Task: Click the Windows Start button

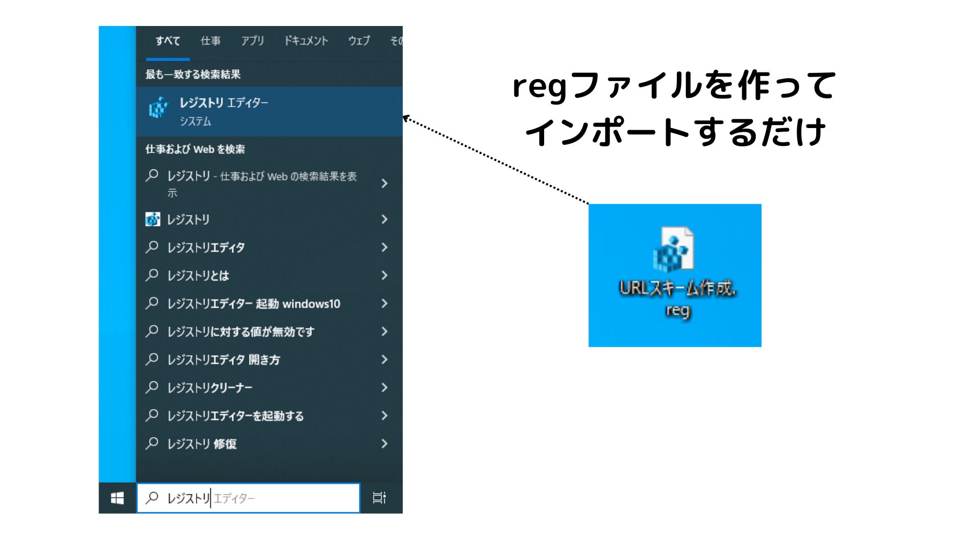Action: pos(117,498)
